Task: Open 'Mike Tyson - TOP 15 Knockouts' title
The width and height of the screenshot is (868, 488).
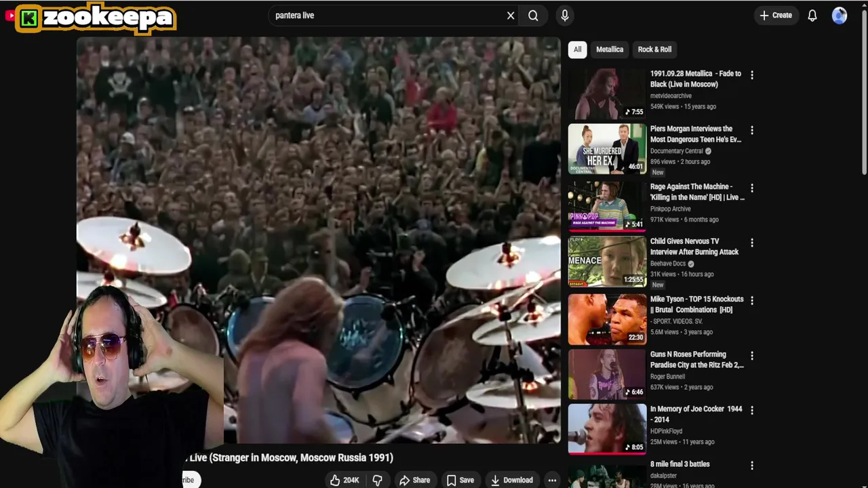Action: (696, 304)
